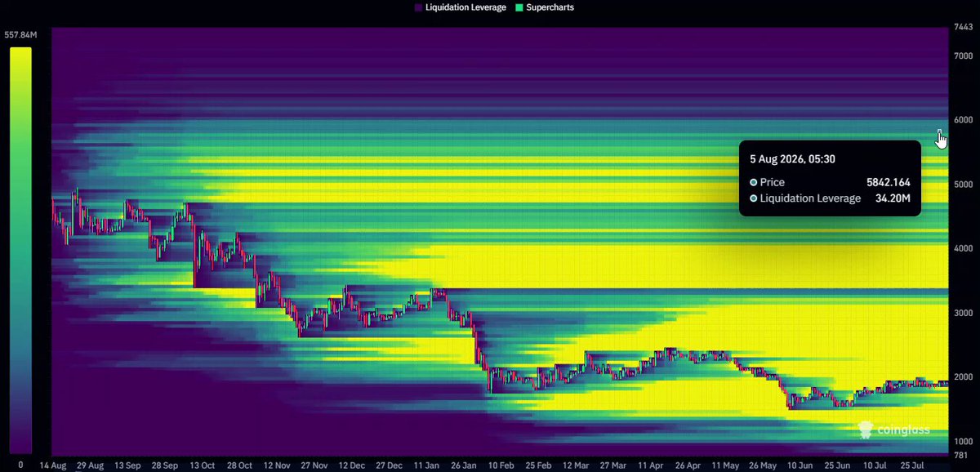Toggle the Liquidation Leverage legend series
The image size is (980, 472).
[x=460, y=7]
